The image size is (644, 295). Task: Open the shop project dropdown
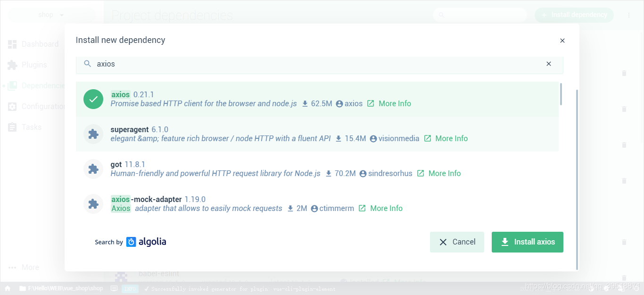tap(51, 15)
